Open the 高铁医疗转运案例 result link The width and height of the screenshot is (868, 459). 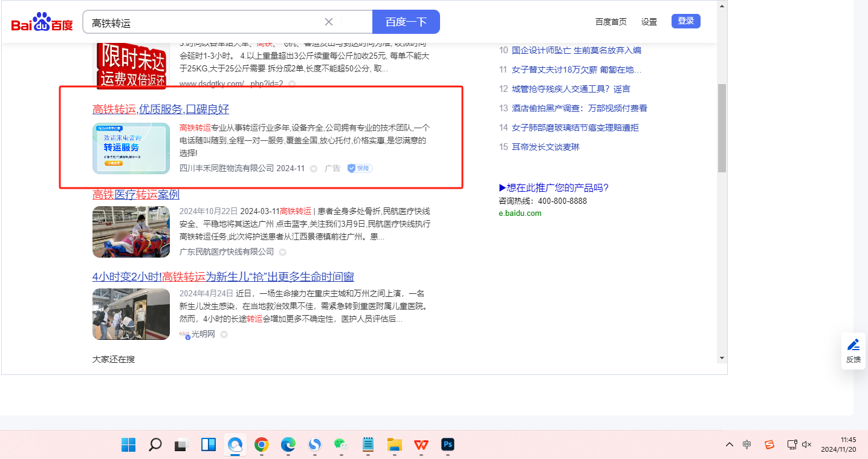click(x=136, y=195)
